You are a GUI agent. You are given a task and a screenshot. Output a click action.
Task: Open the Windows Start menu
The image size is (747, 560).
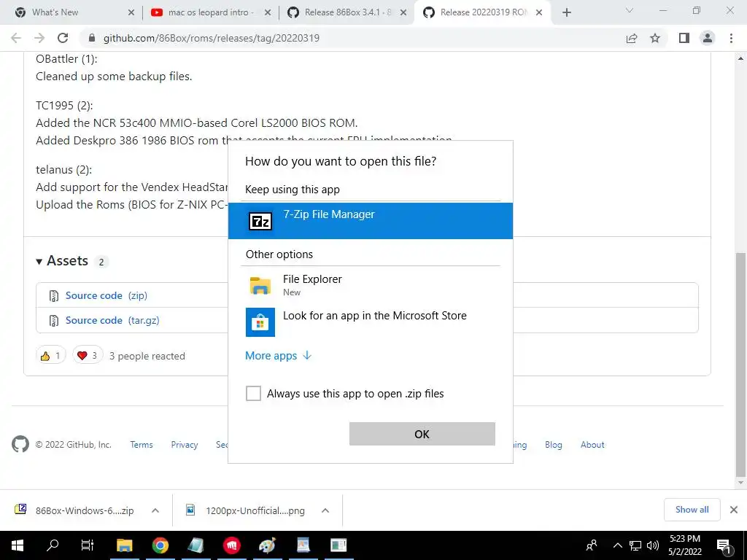click(x=18, y=545)
